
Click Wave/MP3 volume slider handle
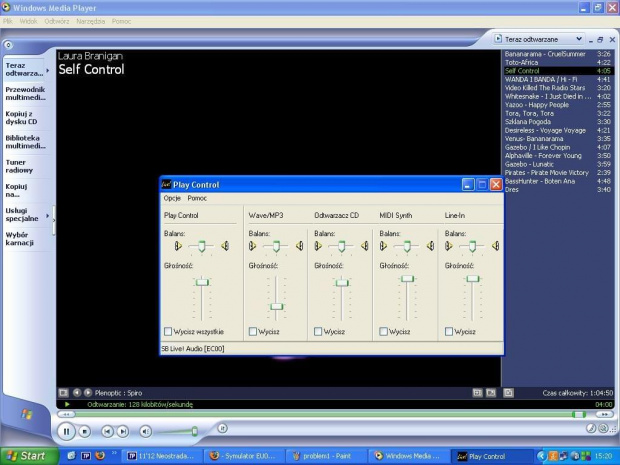[276, 306]
